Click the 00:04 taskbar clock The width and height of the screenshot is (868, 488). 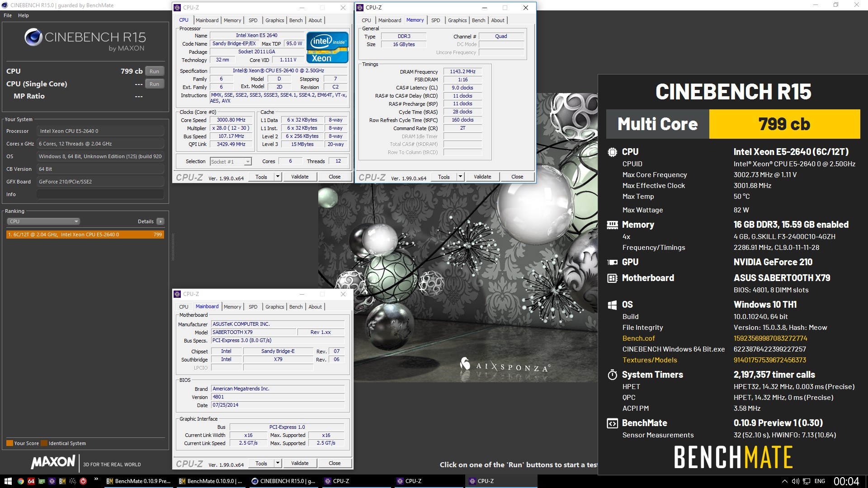pyautogui.click(x=846, y=481)
